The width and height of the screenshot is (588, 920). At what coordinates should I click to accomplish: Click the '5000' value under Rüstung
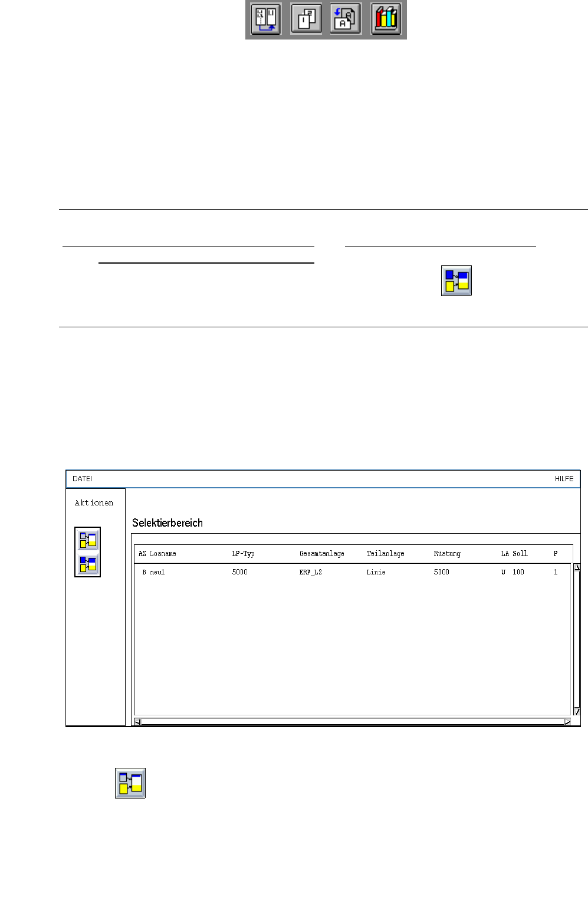coord(442,572)
